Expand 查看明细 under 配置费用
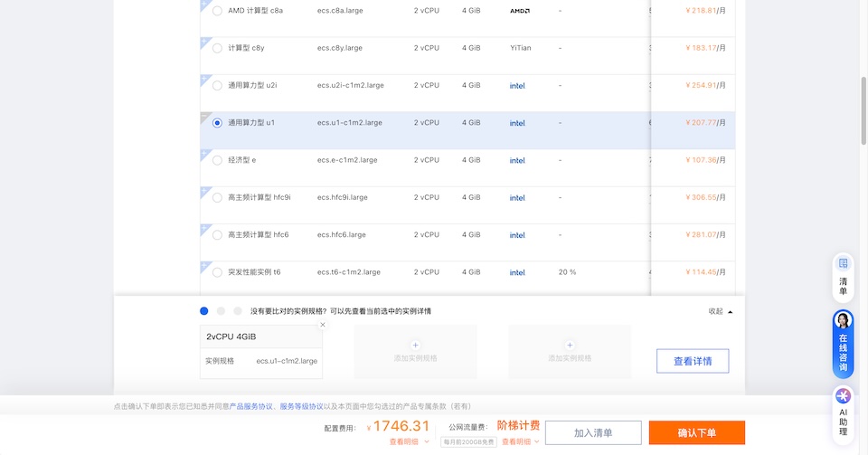The height and width of the screenshot is (455, 868). (407, 441)
